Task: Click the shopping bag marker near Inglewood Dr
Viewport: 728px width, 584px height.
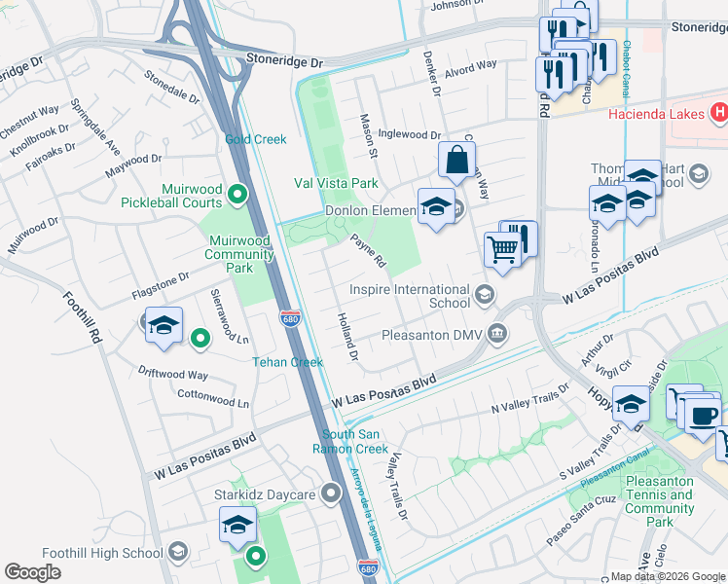Action: [456, 161]
